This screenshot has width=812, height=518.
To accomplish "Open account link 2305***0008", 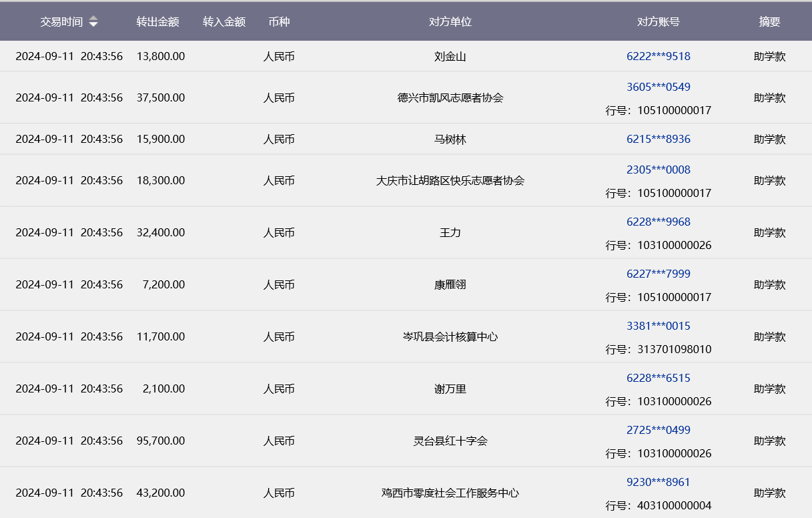I will 658,170.
